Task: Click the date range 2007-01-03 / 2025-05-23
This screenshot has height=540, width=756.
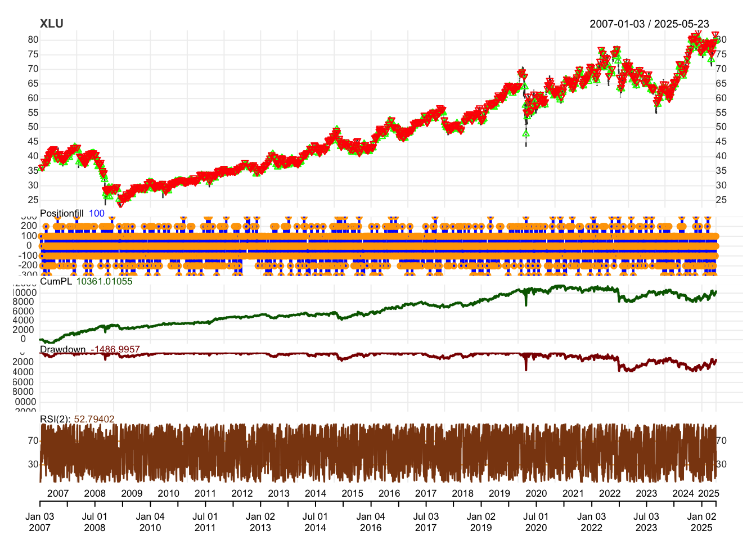Action: [649, 24]
